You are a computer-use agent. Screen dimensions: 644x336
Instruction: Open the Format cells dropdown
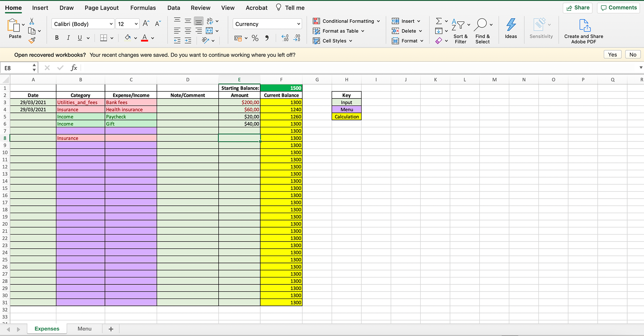coord(422,41)
